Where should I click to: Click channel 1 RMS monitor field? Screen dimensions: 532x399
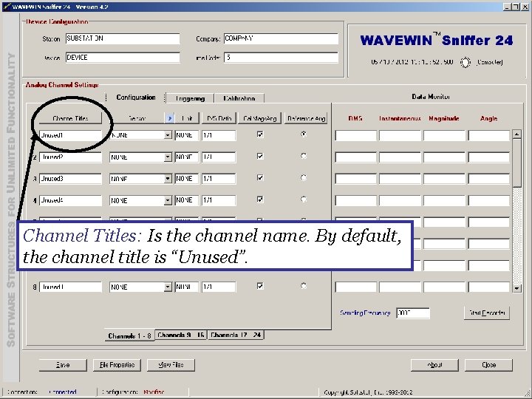tap(355, 135)
